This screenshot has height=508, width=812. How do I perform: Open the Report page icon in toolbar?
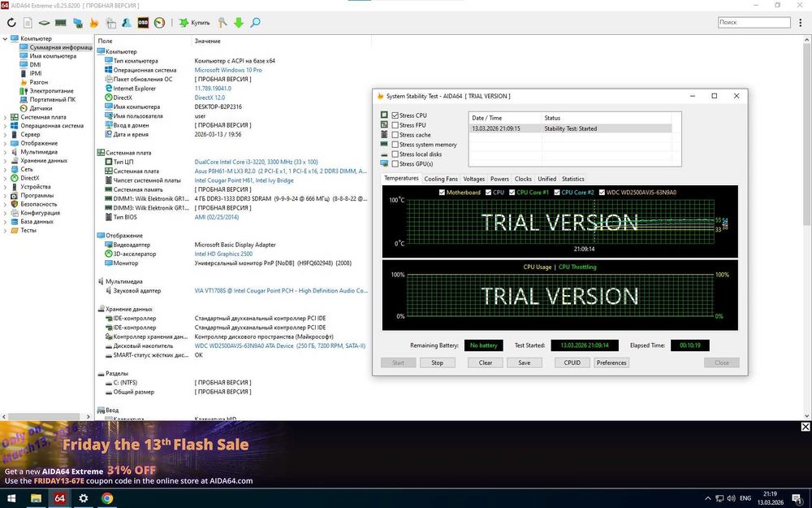tap(28, 23)
